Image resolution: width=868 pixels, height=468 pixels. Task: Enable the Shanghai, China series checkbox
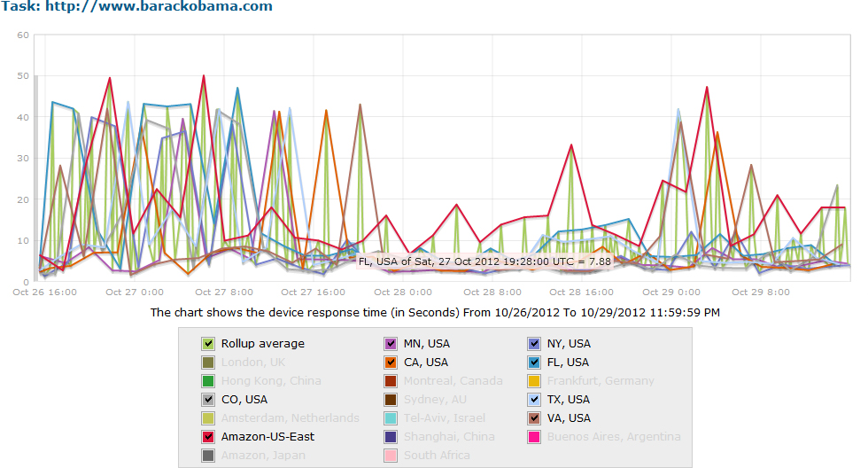tap(391, 437)
